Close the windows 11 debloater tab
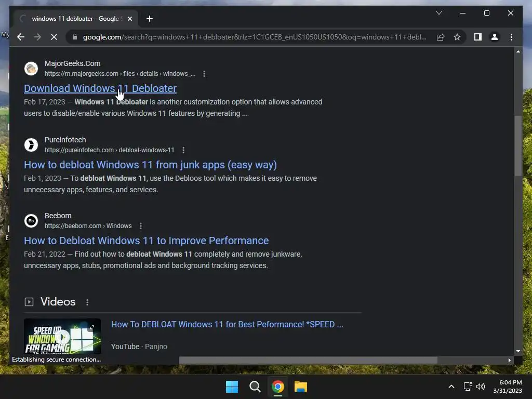532x399 pixels. pyautogui.click(x=129, y=19)
